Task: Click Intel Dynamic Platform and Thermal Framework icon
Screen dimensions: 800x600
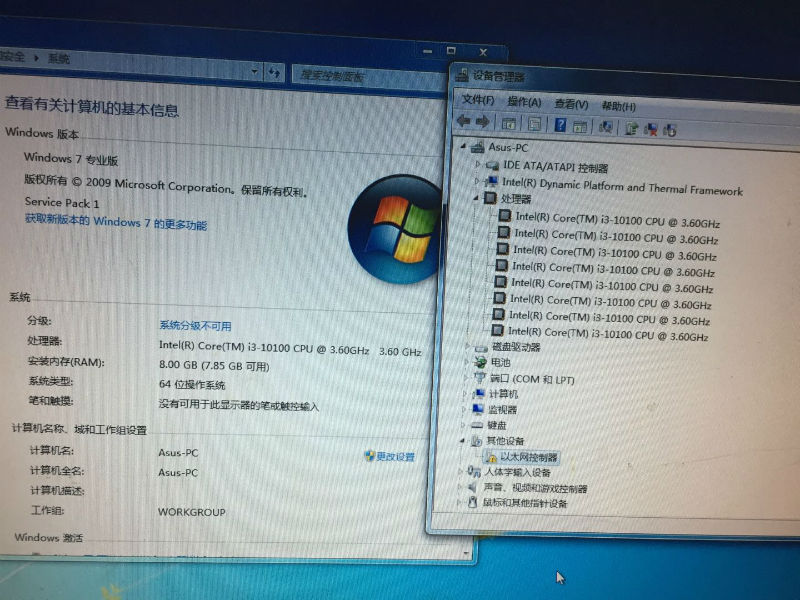Action: (492, 181)
